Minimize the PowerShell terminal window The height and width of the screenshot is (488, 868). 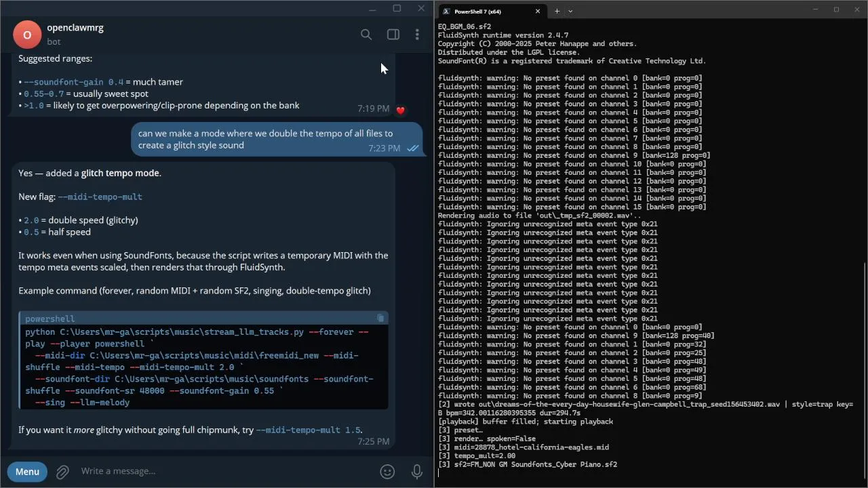[816, 9]
